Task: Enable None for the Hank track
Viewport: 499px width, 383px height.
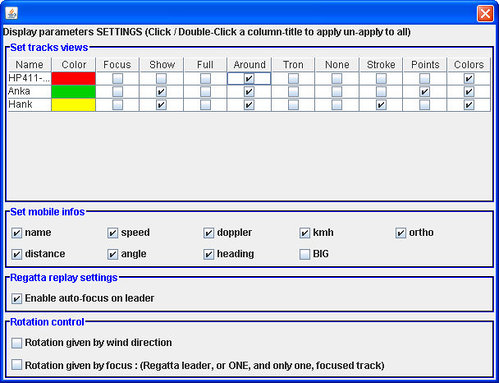Action: (x=337, y=105)
